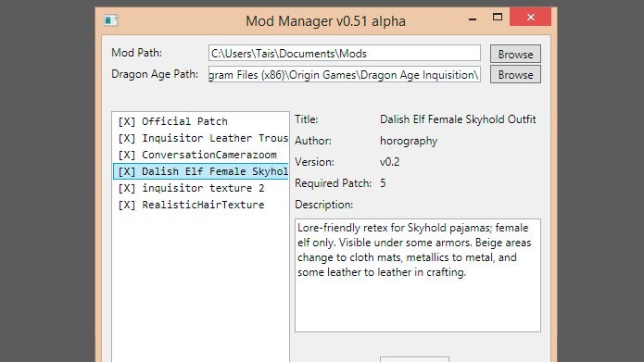Click the Mod Manager app icon in title bar

(111, 20)
